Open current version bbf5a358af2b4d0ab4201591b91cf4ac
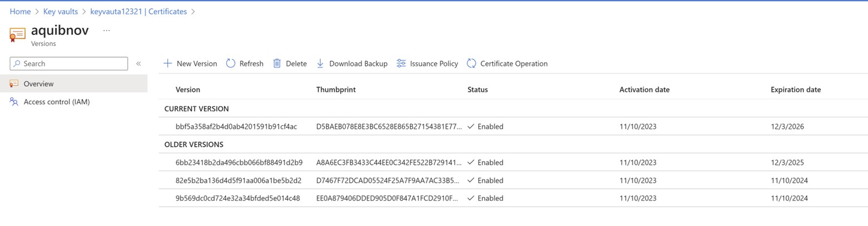 [x=236, y=127]
